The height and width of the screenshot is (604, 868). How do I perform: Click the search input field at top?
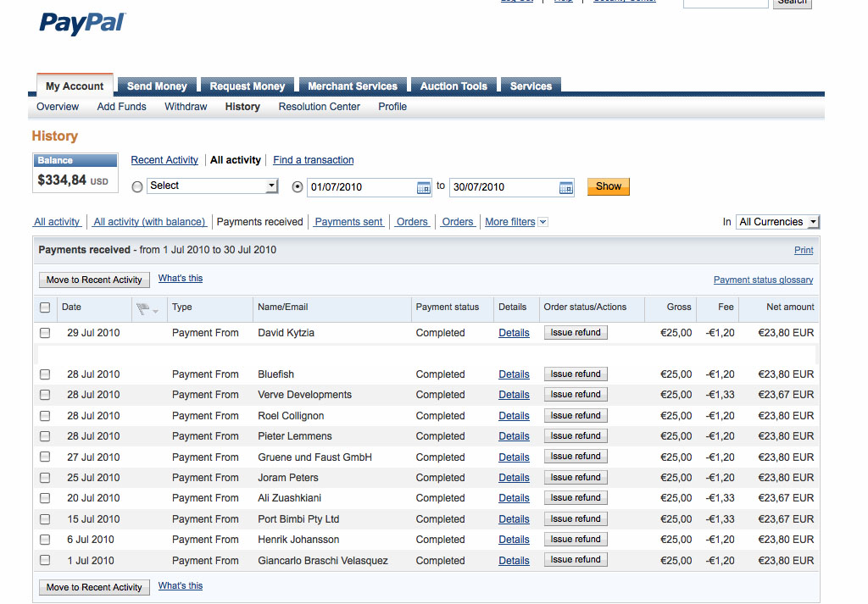coord(726,3)
